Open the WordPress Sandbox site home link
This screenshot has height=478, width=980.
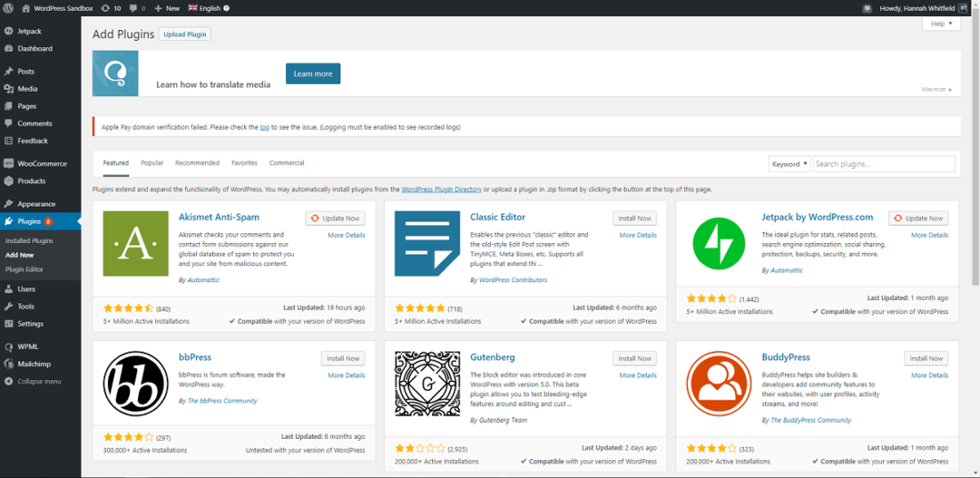tap(58, 8)
